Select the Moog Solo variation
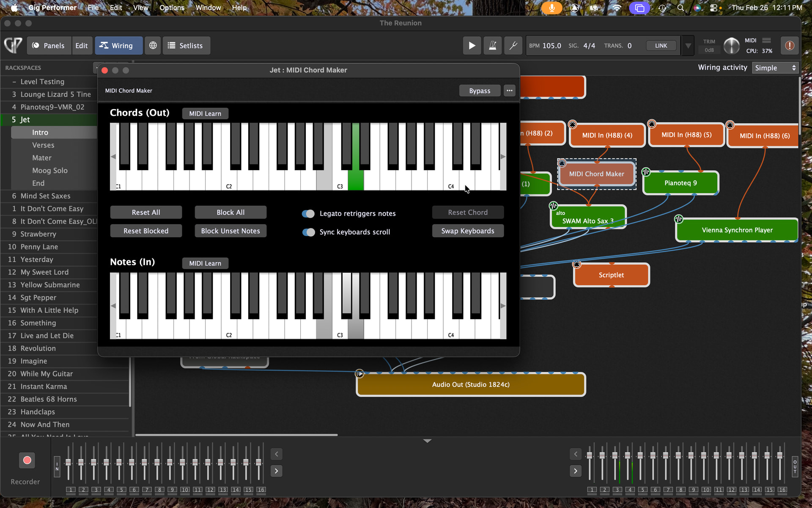Screen dimensions: 812x508 [50, 171]
